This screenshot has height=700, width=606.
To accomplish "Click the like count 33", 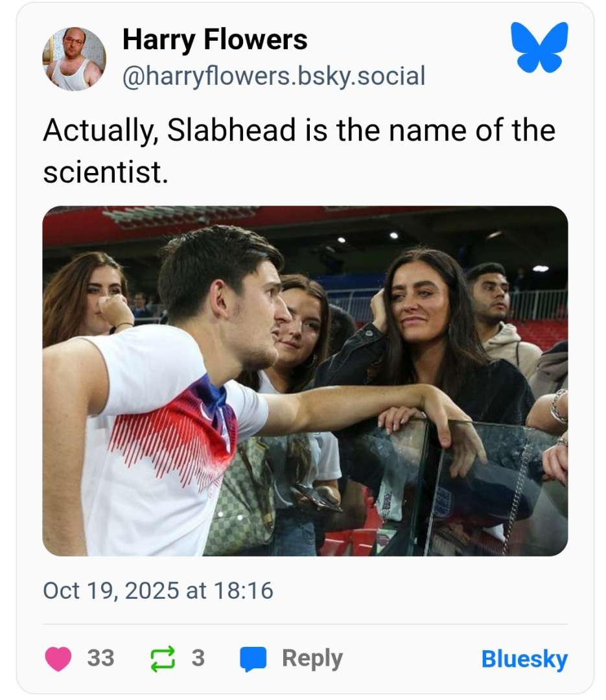I will (100, 659).
